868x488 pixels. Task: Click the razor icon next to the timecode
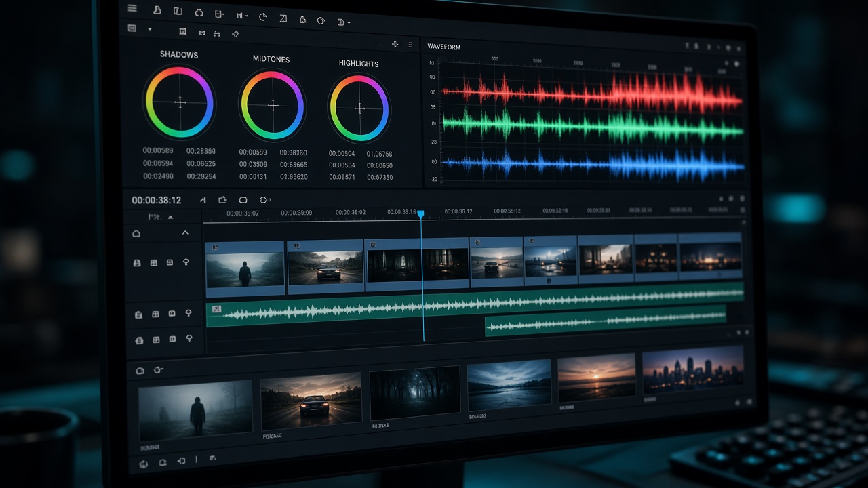[202, 200]
